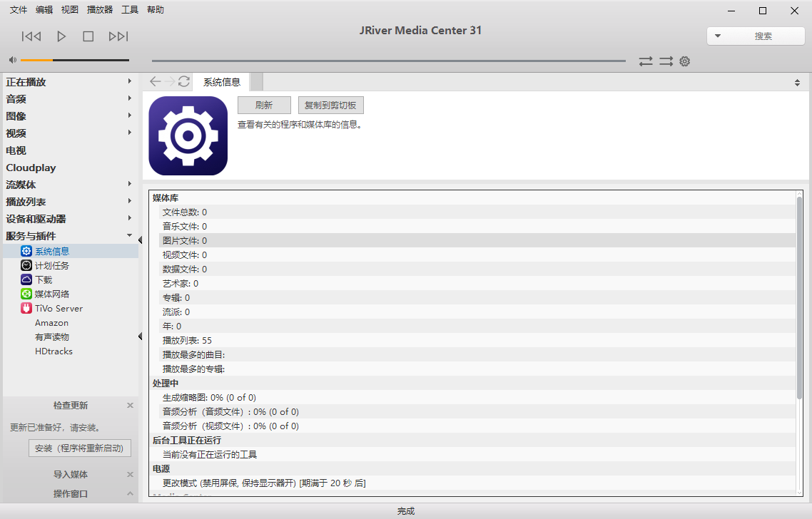The image size is (812, 519).
Task: Collapse the 服务与插件 section arrow
Action: [x=129, y=235]
